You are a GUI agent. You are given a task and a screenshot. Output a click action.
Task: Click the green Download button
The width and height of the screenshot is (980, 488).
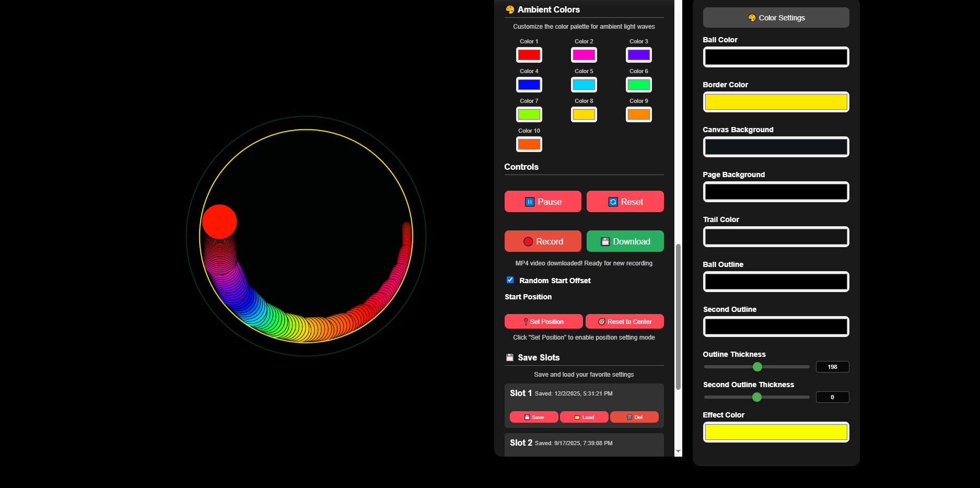click(625, 241)
